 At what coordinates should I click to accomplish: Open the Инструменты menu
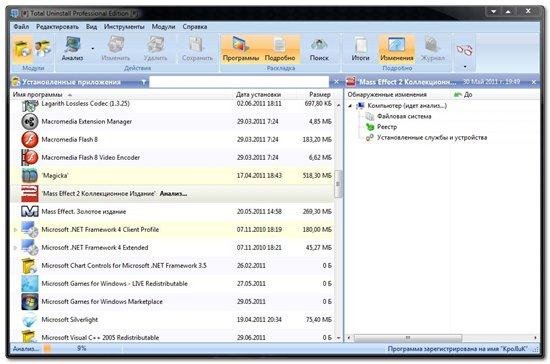click(x=124, y=27)
